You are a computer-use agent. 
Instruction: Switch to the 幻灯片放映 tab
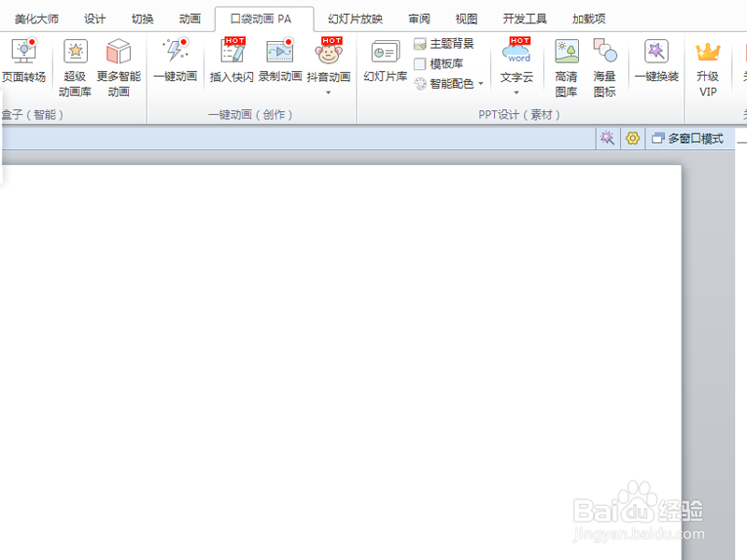click(x=356, y=19)
